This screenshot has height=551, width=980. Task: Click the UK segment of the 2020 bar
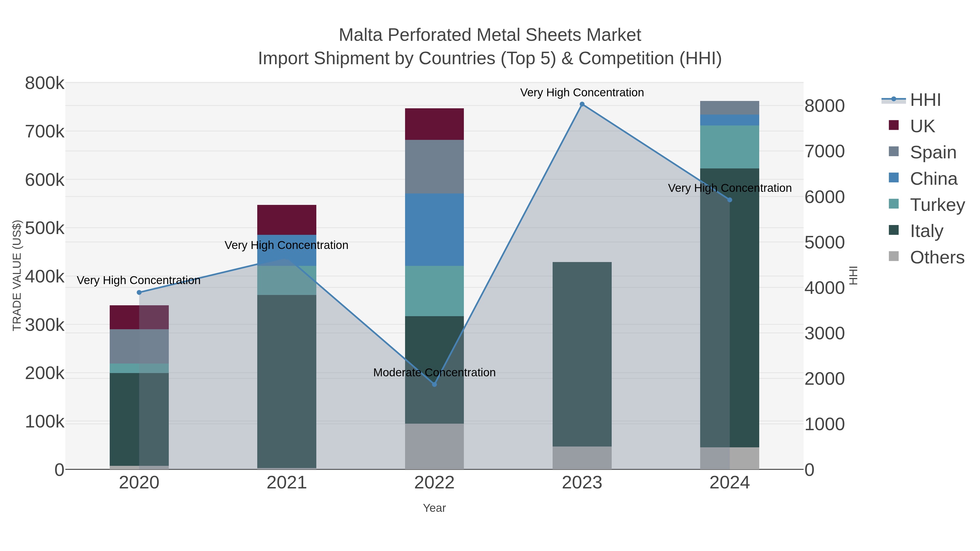(139, 317)
